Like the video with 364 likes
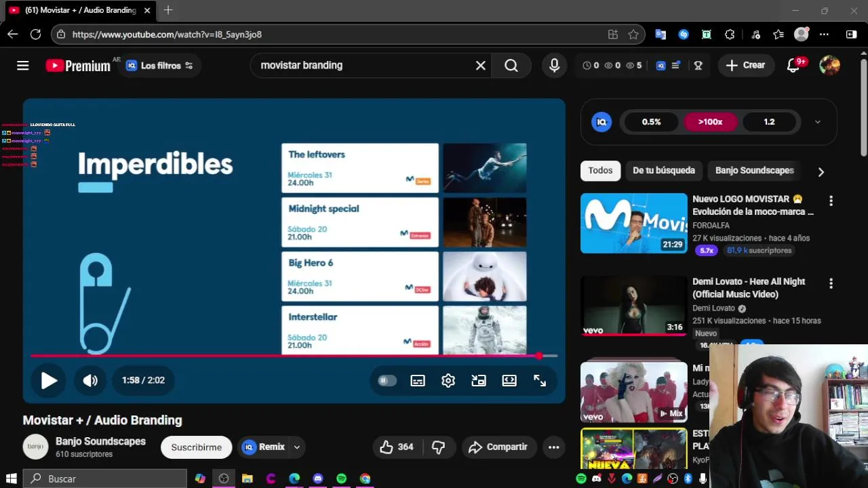Image resolution: width=868 pixels, height=488 pixels. click(x=397, y=447)
